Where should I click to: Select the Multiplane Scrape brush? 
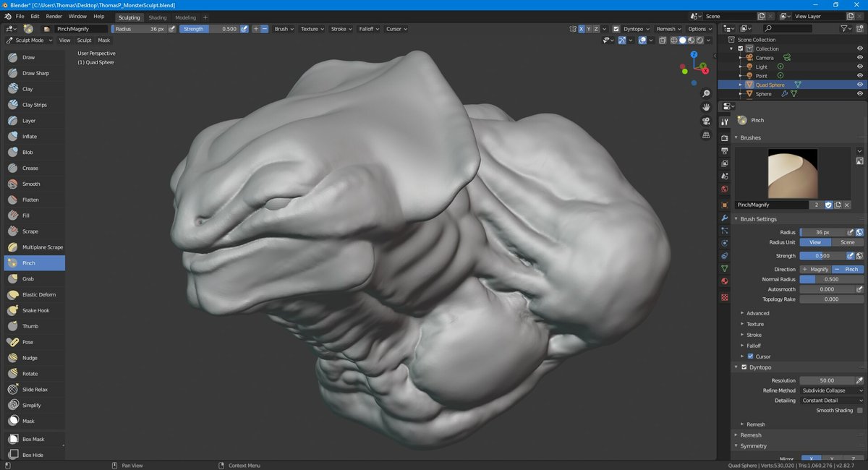pos(34,247)
